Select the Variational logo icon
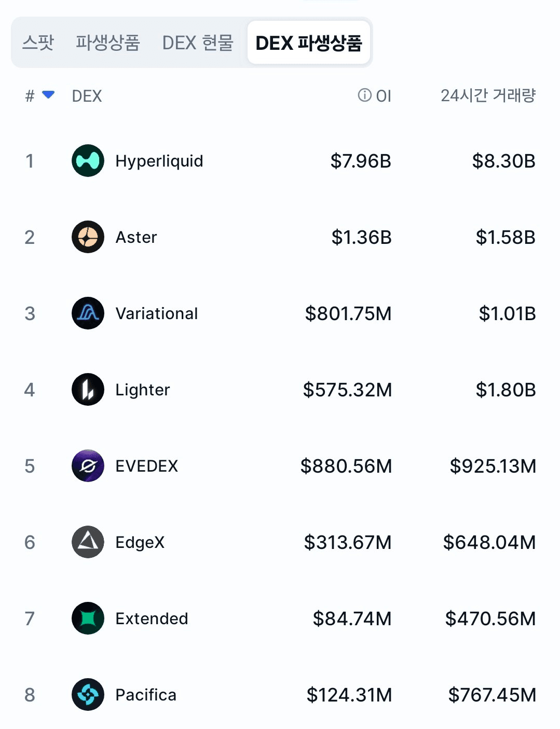 coord(88,313)
